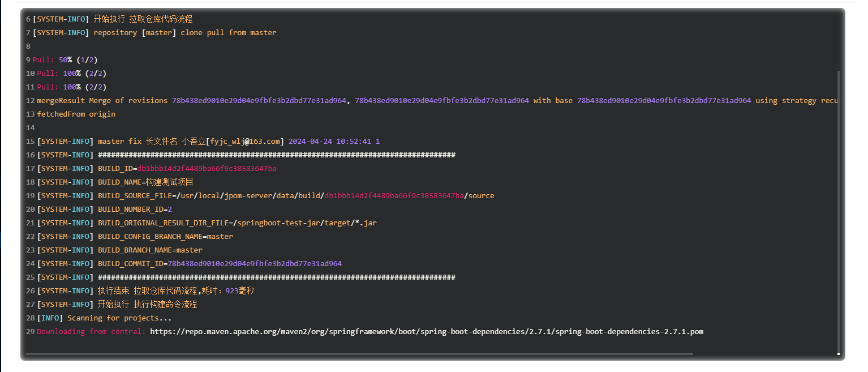Click the BUILD_ID hash value on line 17
868x372 pixels.
click(207, 169)
